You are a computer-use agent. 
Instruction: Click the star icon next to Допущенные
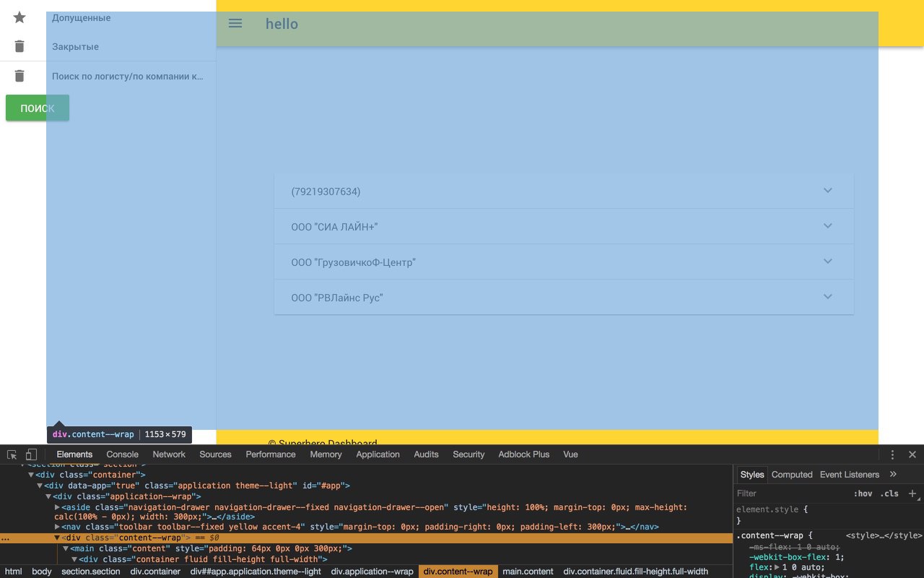coord(19,17)
